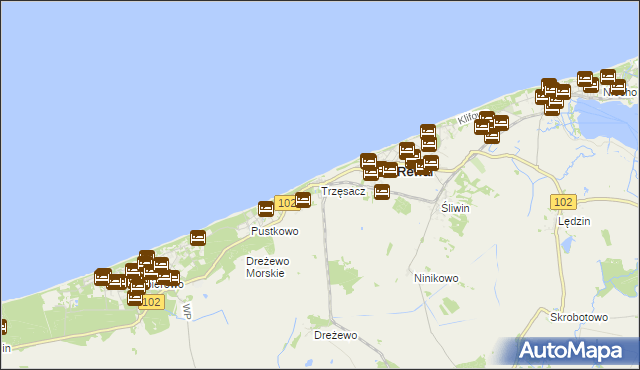Click the 102 road sign near Lędzin

563,202
